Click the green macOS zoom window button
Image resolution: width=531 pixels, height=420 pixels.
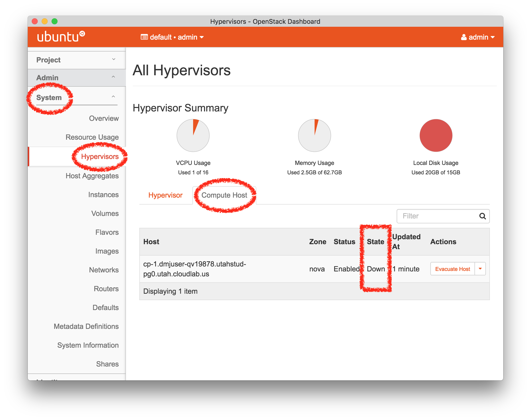pos(55,21)
